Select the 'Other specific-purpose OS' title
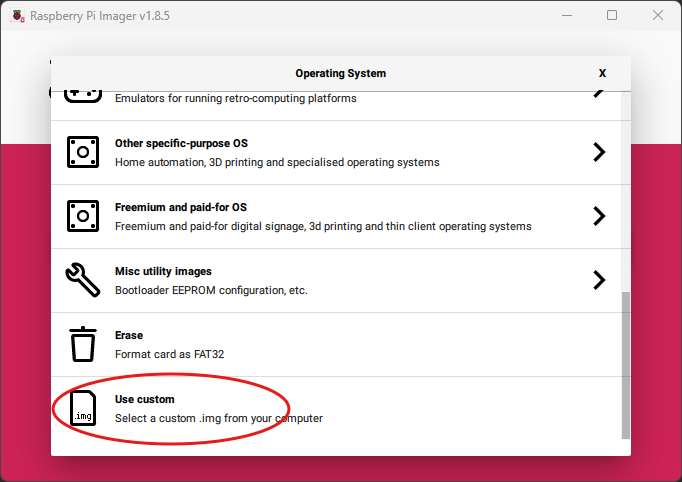Image resolution: width=682 pixels, height=482 pixels. (180, 144)
